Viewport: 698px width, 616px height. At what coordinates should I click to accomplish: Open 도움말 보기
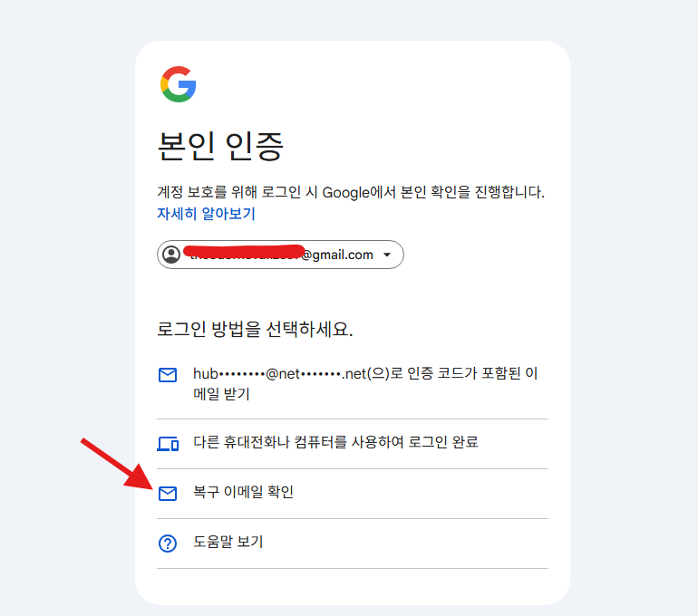click(x=228, y=543)
